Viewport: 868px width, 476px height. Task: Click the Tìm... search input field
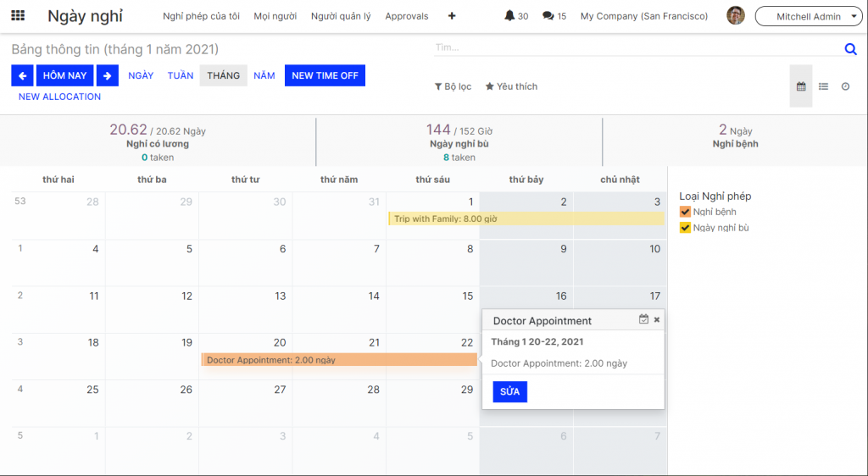(x=637, y=47)
